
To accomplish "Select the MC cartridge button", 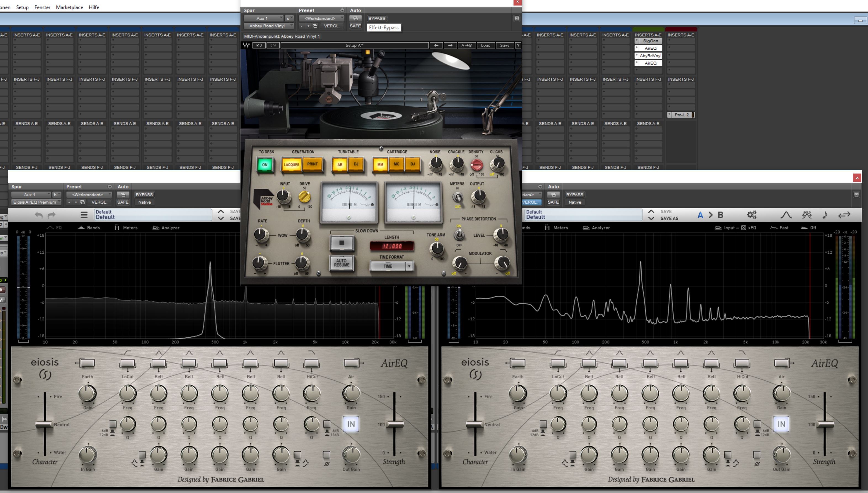I will tap(396, 164).
